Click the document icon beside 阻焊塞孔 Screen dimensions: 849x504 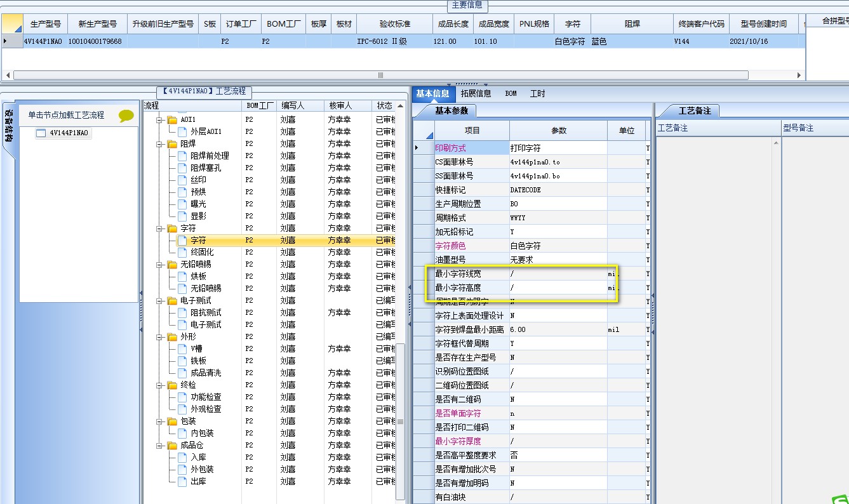tap(183, 168)
